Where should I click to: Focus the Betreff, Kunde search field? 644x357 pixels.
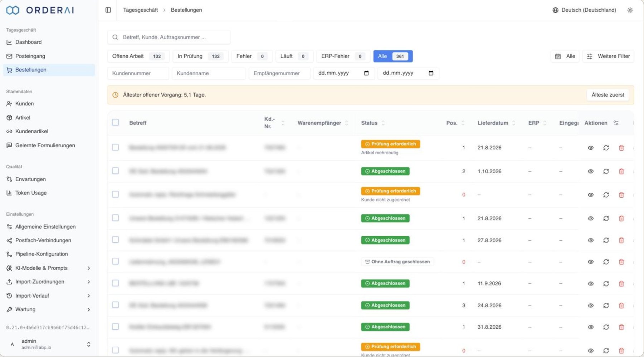coord(169,37)
